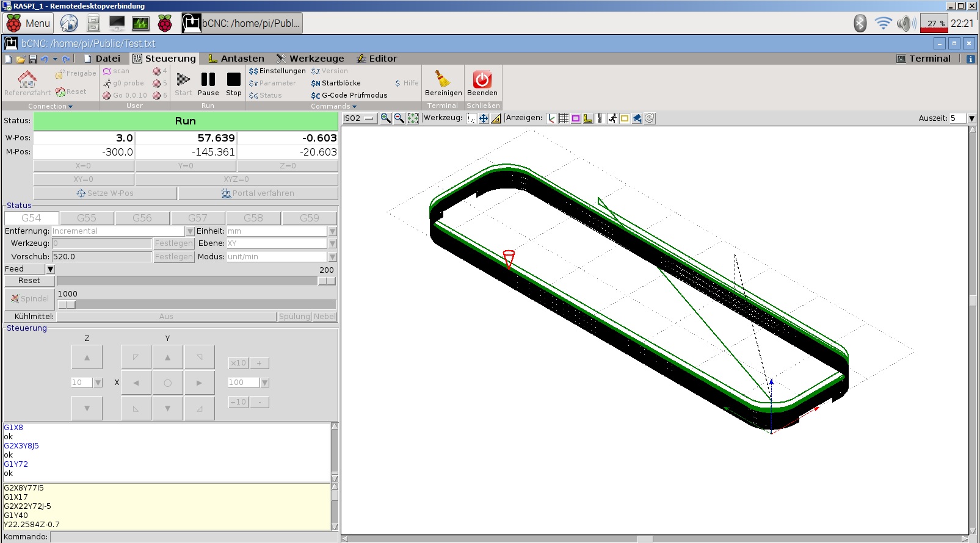Switch to the Datei tab
The height and width of the screenshot is (543, 980).
coord(103,59)
